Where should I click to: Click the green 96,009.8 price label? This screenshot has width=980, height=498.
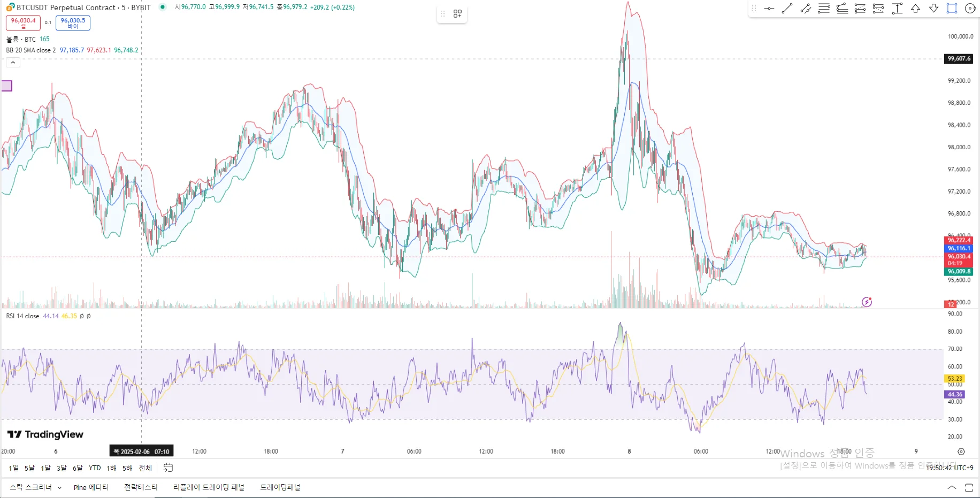[959, 272]
